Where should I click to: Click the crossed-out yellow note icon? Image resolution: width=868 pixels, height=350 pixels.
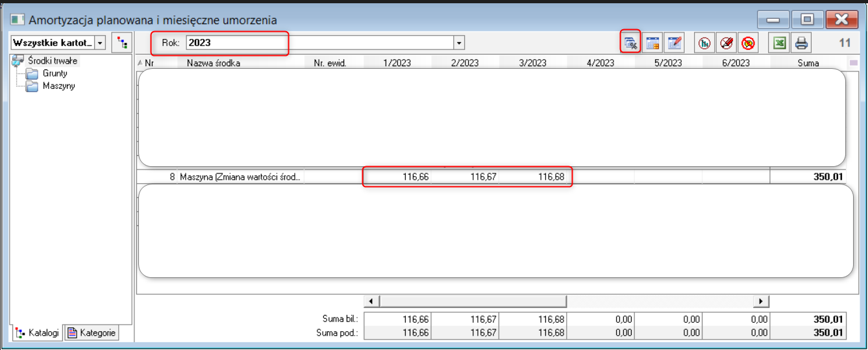[749, 43]
